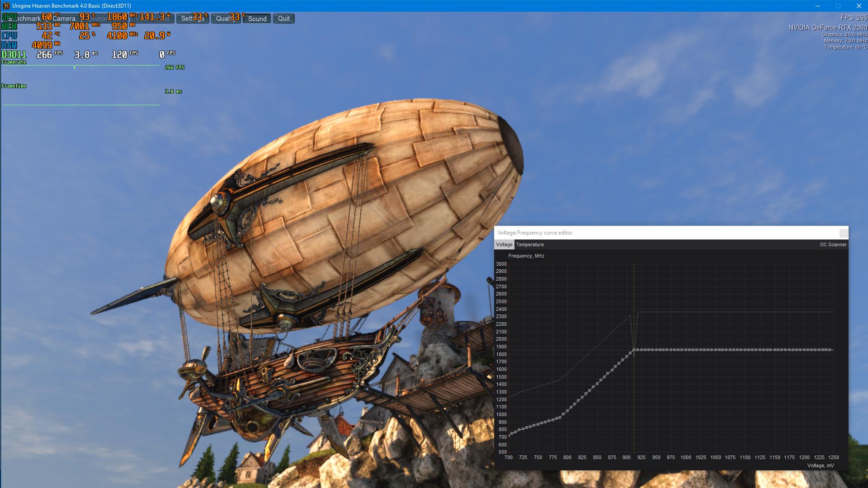Select the first curve point at 700 mV

click(x=509, y=435)
